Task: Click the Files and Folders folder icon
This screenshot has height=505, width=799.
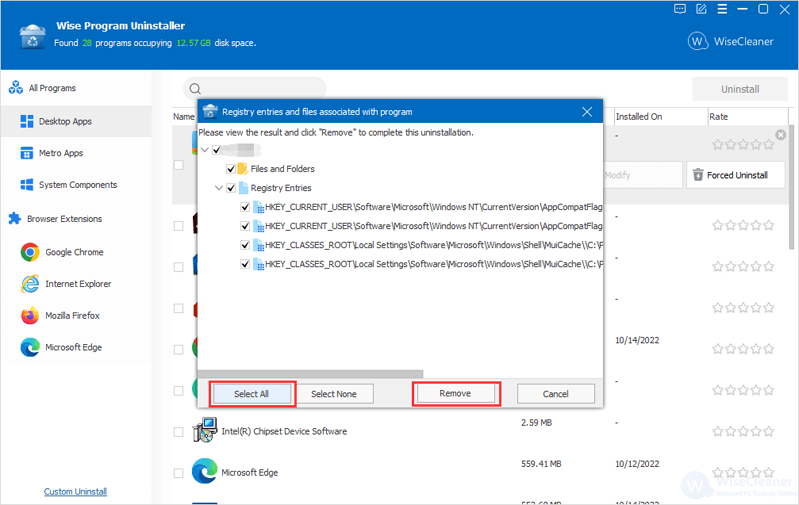Action: click(243, 169)
